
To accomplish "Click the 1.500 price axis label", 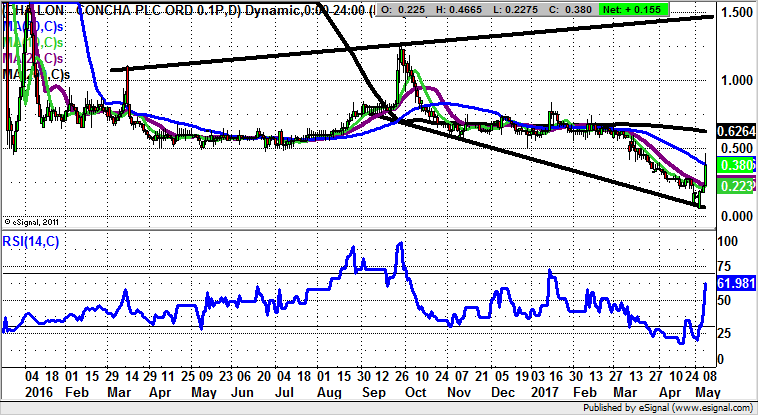I will [733, 13].
